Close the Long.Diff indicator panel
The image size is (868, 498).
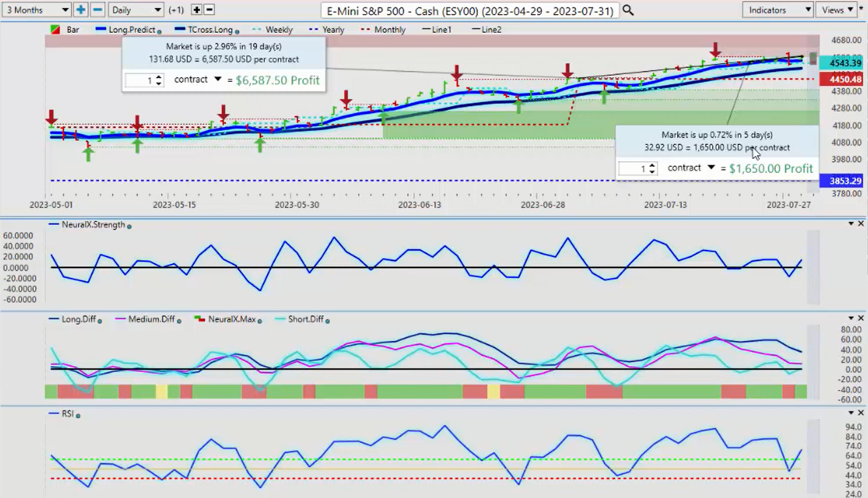click(x=860, y=318)
